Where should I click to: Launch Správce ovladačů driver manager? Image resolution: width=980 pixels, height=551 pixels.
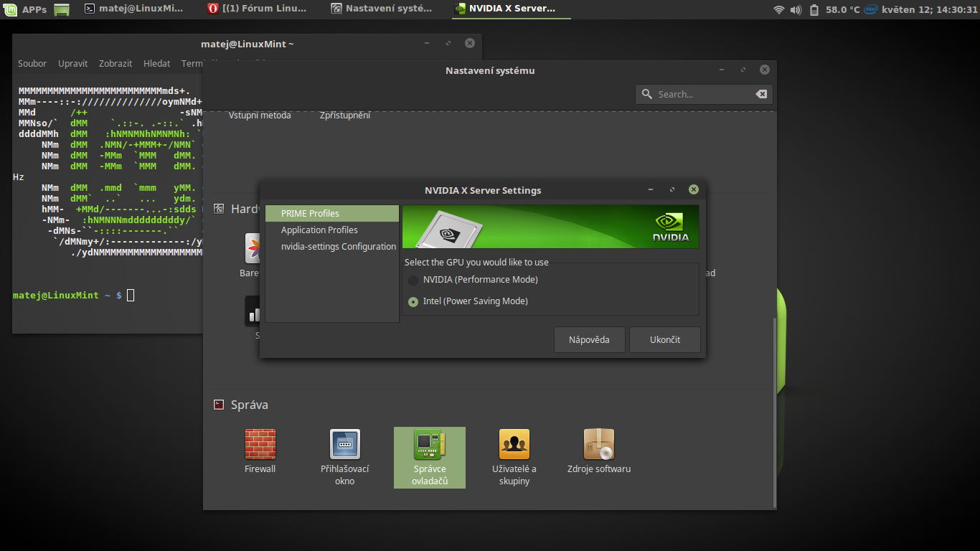[429, 445]
